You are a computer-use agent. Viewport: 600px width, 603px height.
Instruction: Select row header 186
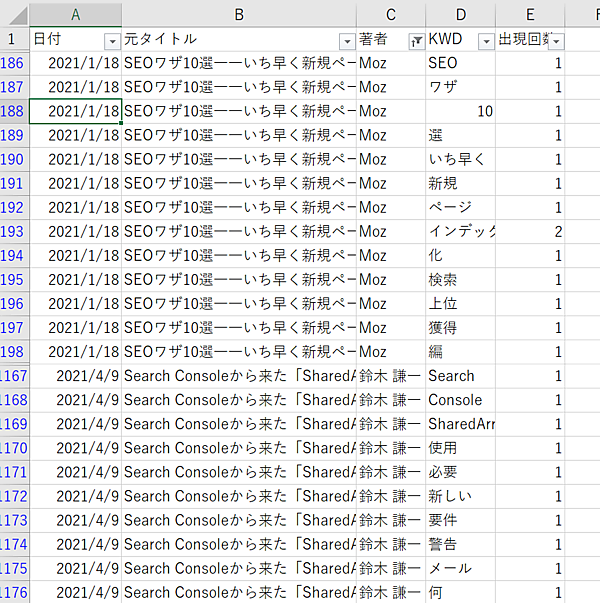(x=14, y=63)
